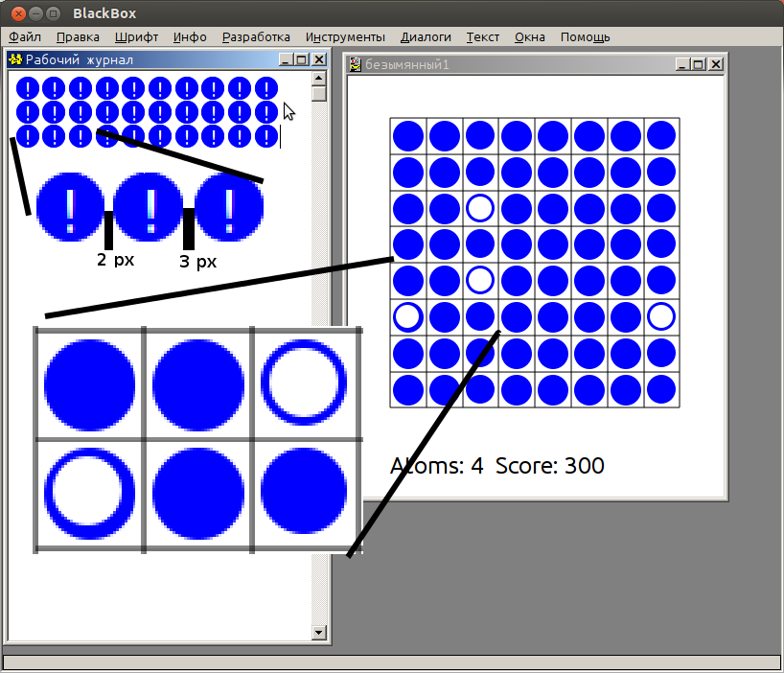Click first exclamation icon in log's top row
784x673 pixels.
28,89
